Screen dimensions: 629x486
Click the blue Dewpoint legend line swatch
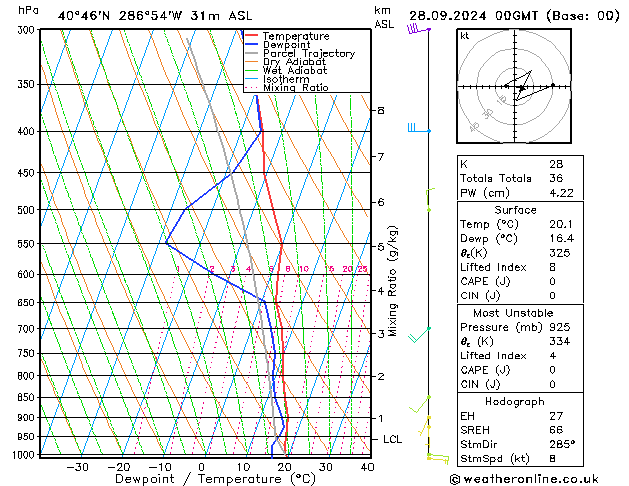pos(252,45)
